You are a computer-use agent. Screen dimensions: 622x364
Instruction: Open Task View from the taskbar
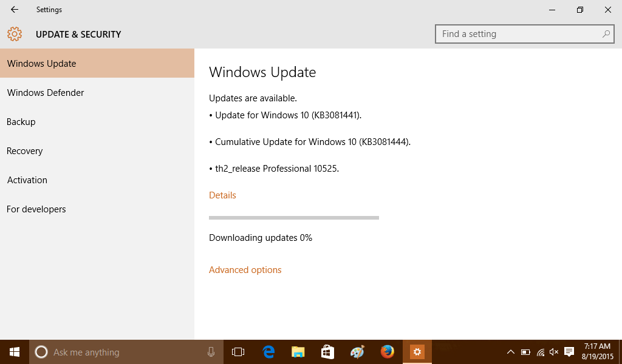point(238,352)
